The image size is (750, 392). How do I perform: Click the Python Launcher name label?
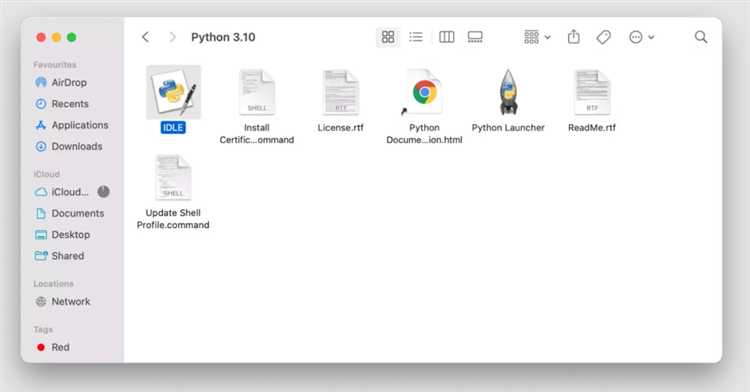508,128
